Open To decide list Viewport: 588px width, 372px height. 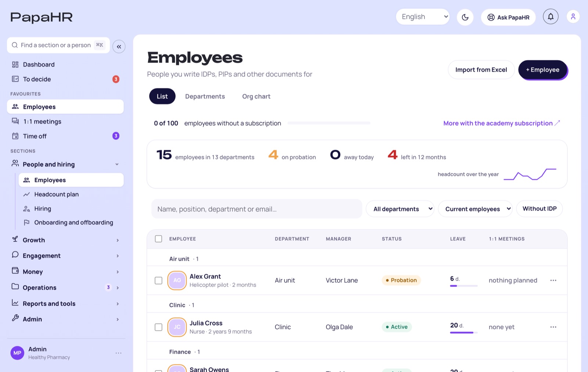pyautogui.click(x=65, y=79)
